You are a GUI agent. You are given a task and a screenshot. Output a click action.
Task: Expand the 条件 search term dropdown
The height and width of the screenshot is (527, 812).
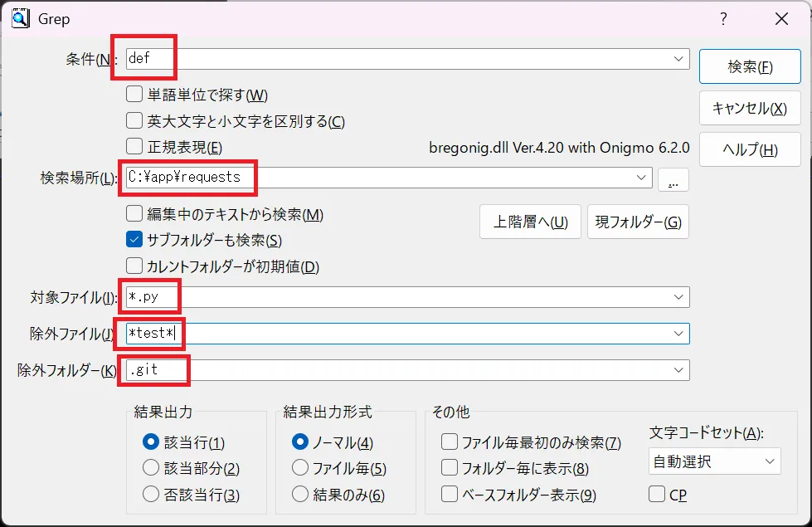tap(678, 59)
